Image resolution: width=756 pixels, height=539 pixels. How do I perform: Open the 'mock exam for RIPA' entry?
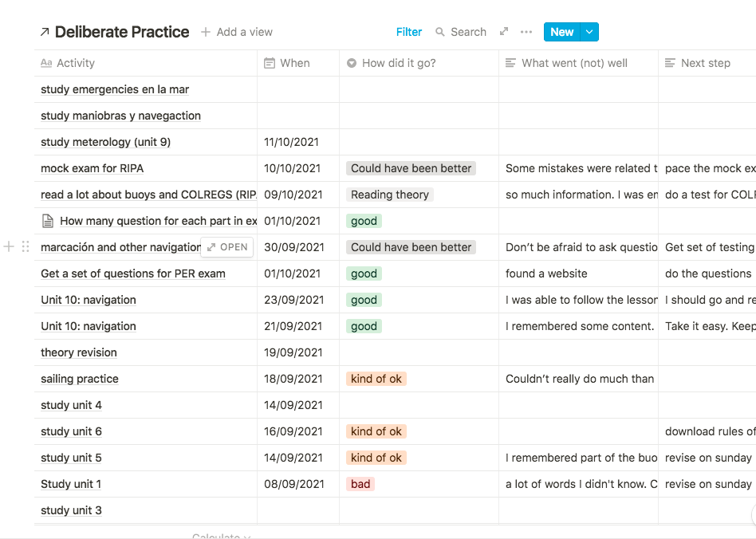tap(93, 168)
